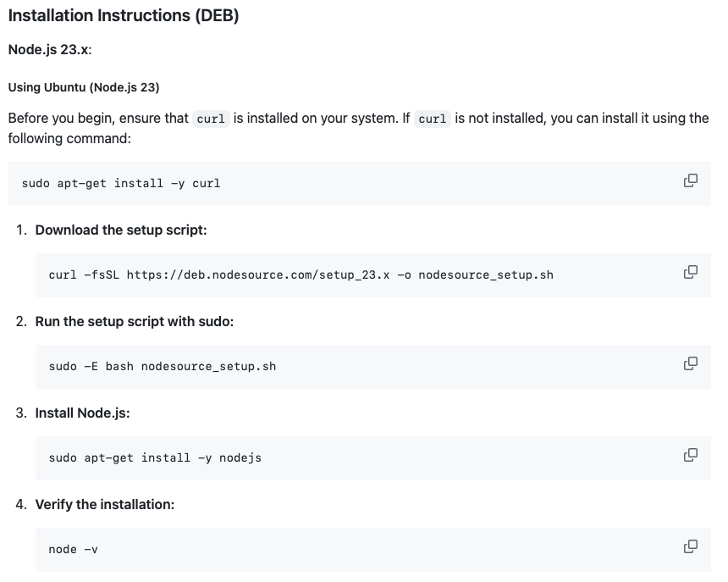Copy the curl setup script download command
Viewport: 728px width, 582px height.
pos(690,272)
